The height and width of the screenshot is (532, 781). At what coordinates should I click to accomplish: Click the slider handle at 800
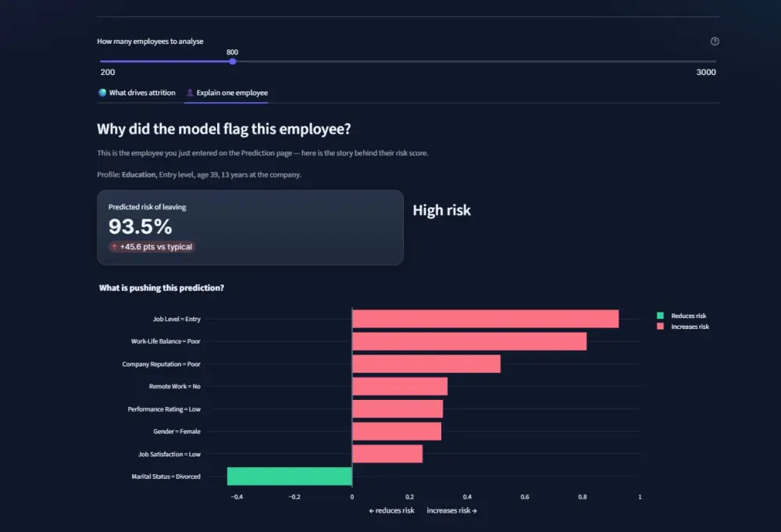click(233, 61)
